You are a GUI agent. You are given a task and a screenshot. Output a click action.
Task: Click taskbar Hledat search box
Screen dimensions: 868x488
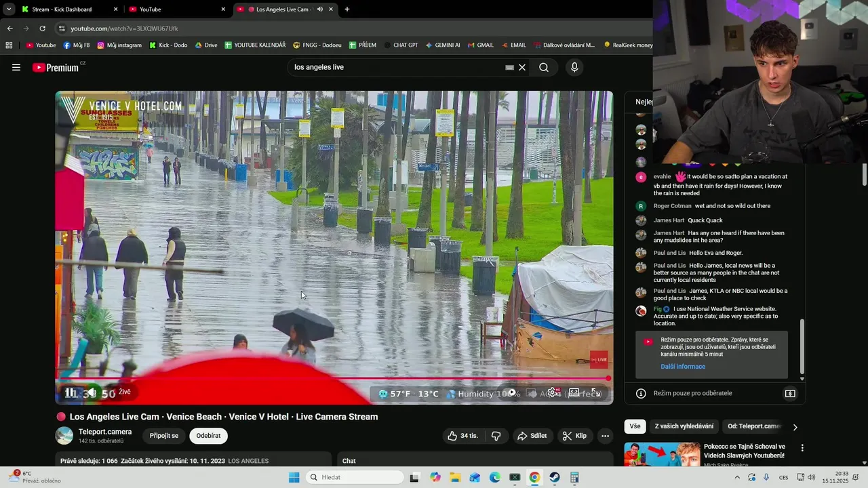pos(355,477)
